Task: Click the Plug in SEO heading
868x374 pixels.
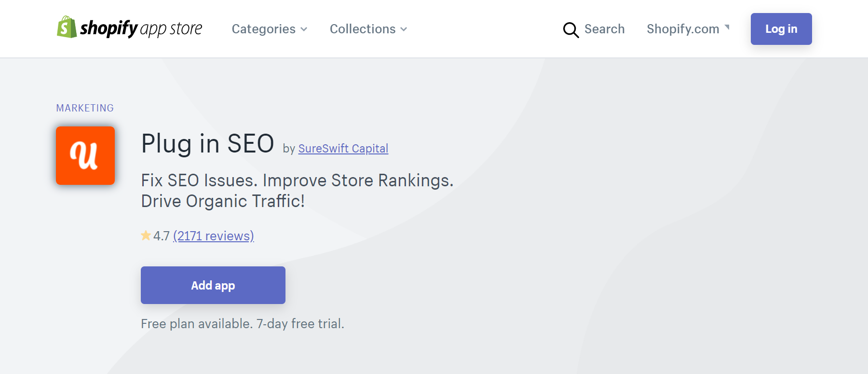Action: pyautogui.click(x=207, y=144)
